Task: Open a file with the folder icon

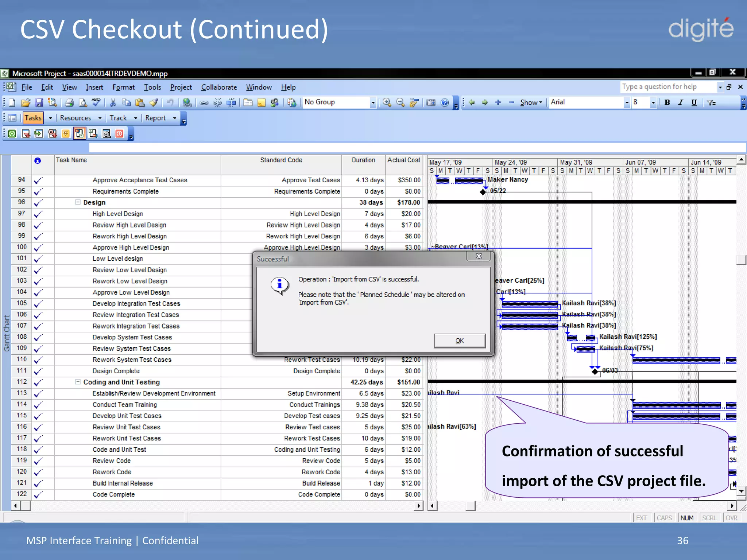Action: click(x=26, y=102)
